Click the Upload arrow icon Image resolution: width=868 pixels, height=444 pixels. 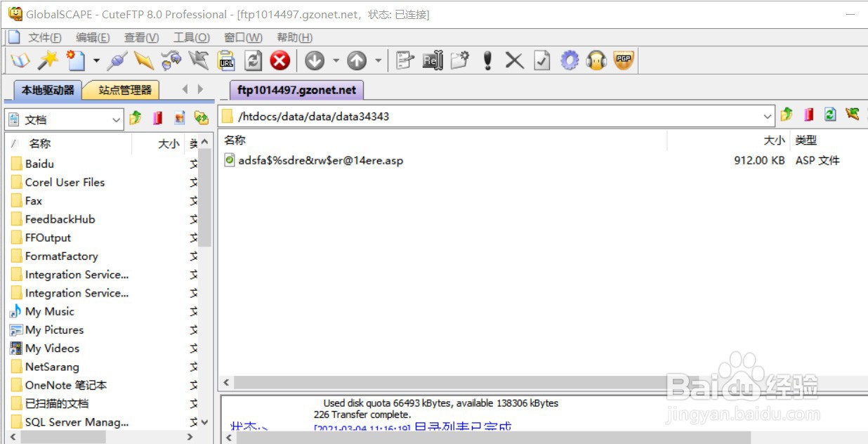pyautogui.click(x=357, y=60)
